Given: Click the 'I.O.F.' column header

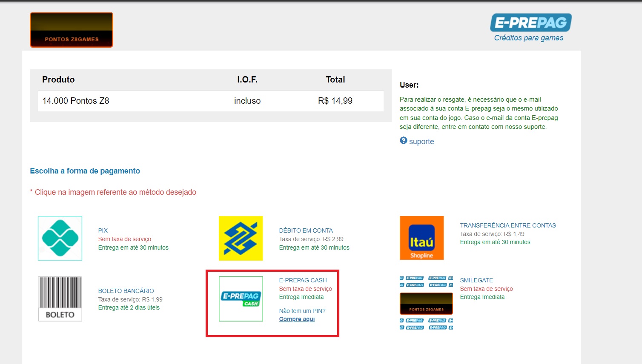Looking at the screenshot, I should [x=247, y=80].
